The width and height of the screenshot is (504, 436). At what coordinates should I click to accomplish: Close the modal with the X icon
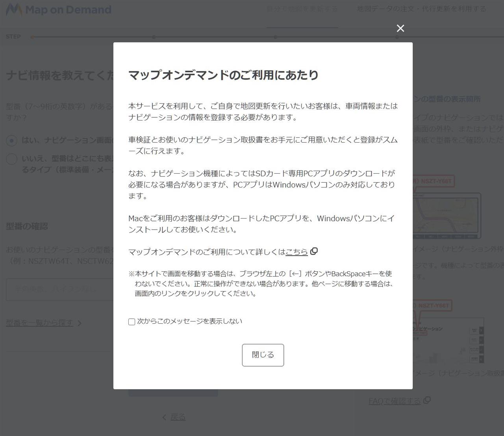point(400,28)
